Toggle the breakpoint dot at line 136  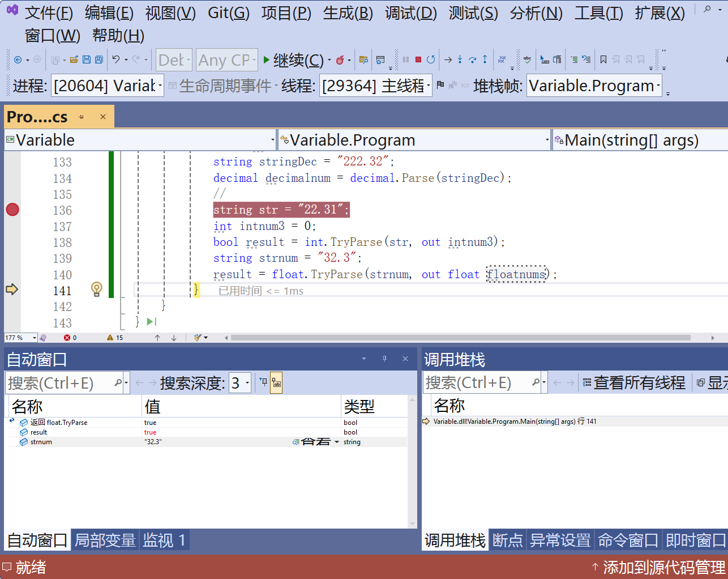[x=12, y=210]
